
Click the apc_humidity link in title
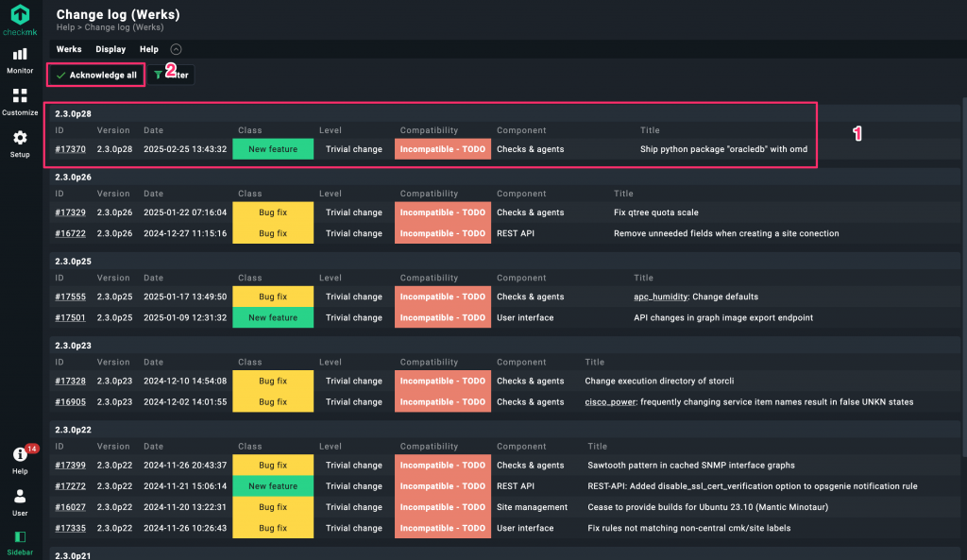(660, 297)
